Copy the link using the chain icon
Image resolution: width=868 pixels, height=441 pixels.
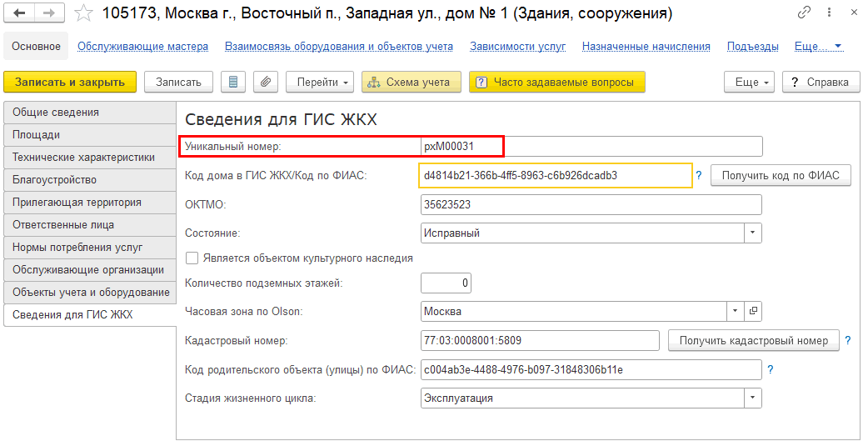[x=804, y=13]
